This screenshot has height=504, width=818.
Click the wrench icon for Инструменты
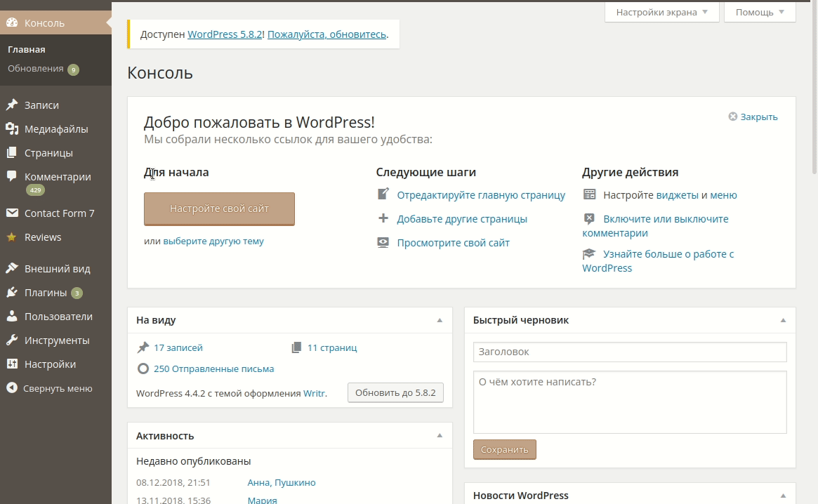coord(12,340)
